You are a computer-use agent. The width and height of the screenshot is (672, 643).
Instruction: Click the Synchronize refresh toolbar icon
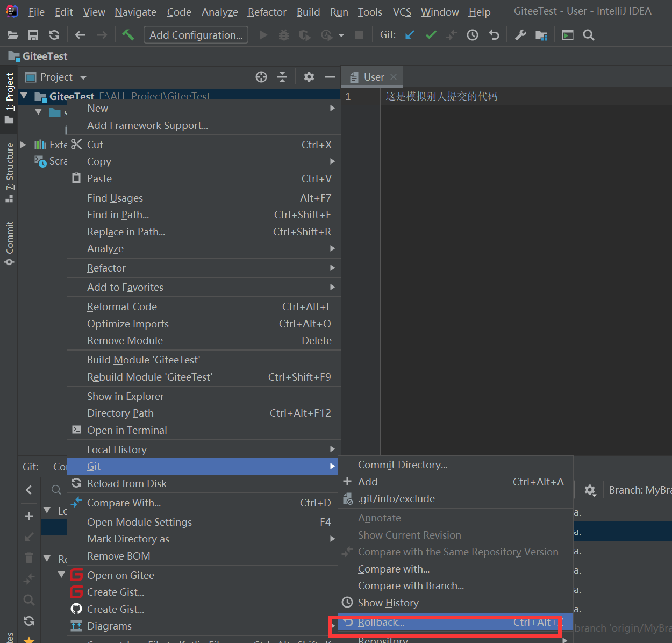(54, 35)
